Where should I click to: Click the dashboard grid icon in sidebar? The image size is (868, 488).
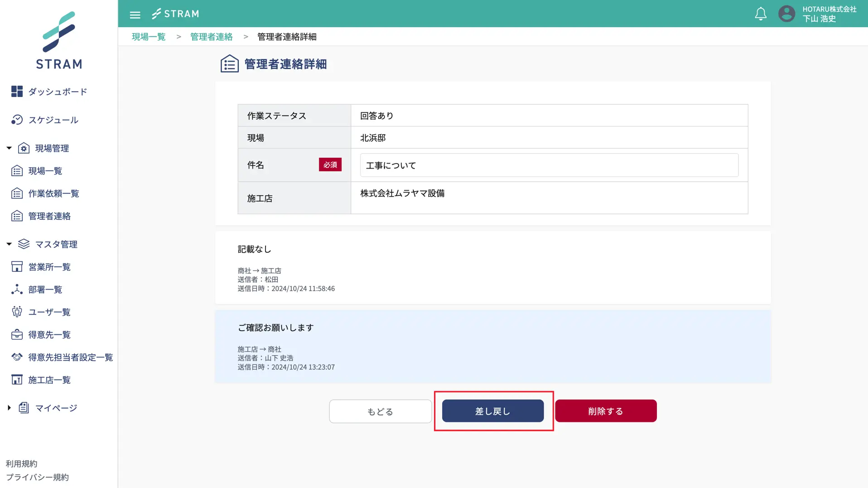tap(17, 92)
